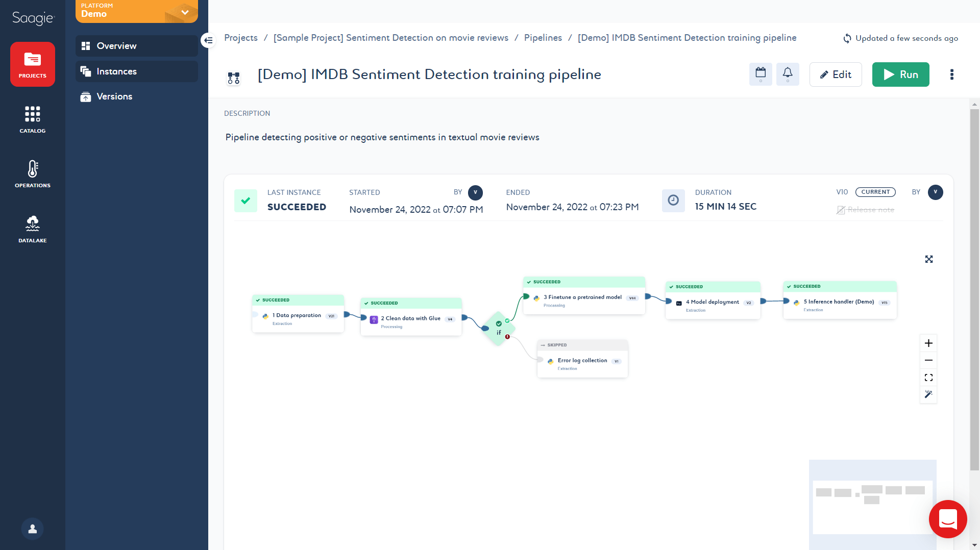The width and height of the screenshot is (980, 550).
Task: Open alerts bell icon
Action: coord(788,74)
